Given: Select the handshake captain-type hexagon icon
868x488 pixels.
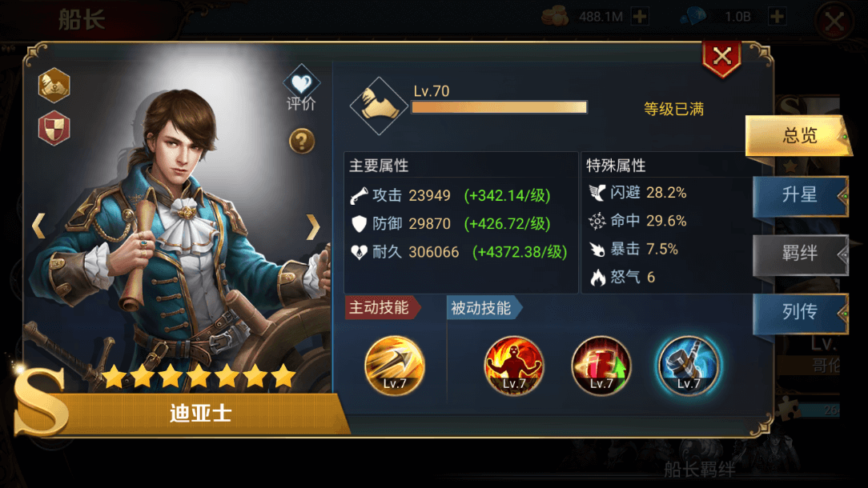Looking at the screenshot, I should point(54,86).
